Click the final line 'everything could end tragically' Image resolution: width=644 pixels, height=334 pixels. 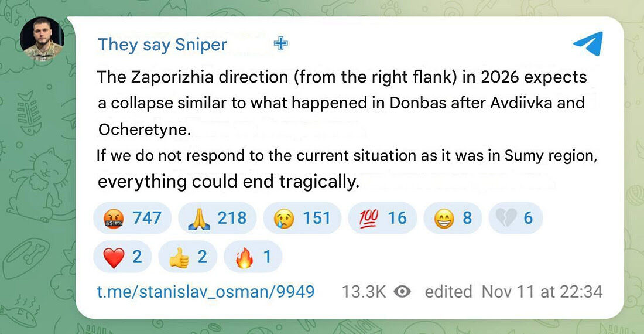228,182
